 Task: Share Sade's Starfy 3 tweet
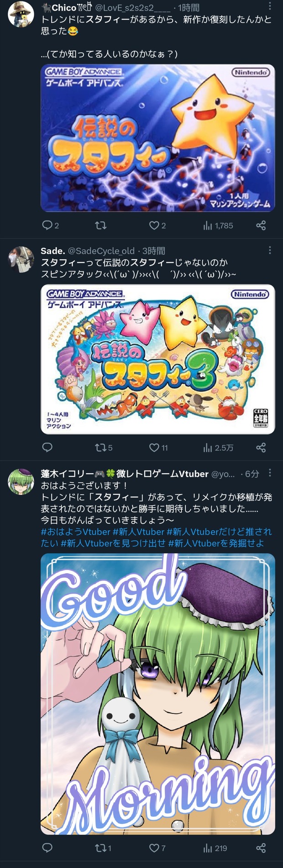[x=261, y=447]
